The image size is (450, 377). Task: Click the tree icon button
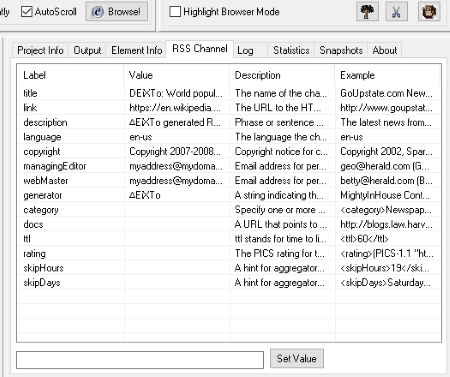(367, 12)
